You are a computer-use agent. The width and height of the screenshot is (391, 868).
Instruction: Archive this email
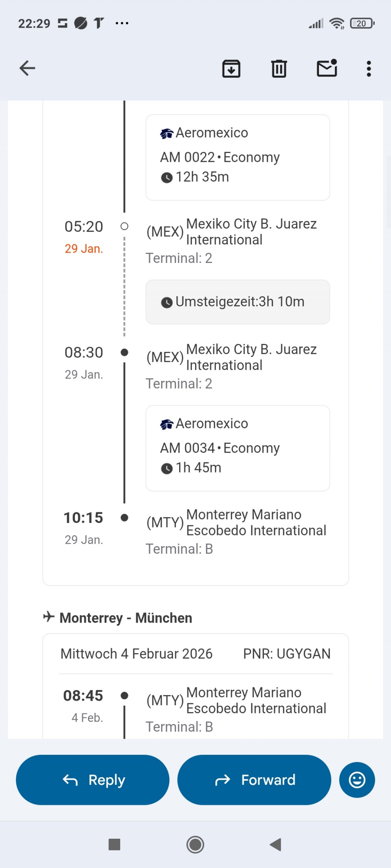pos(231,68)
